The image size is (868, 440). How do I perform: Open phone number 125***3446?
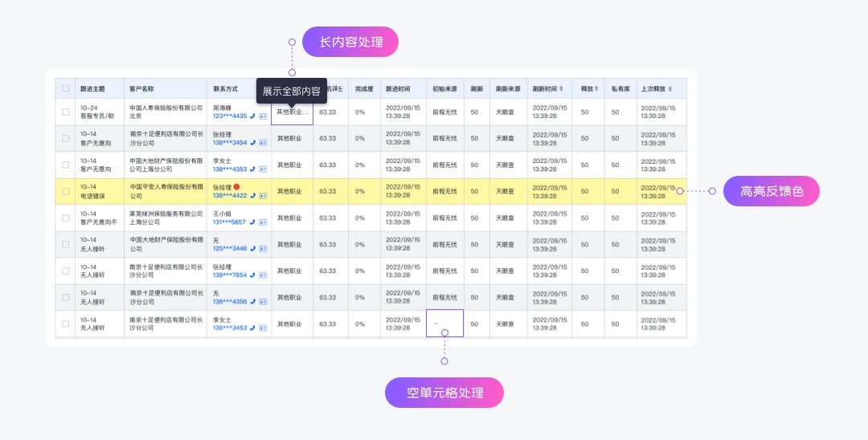coord(230,249)
